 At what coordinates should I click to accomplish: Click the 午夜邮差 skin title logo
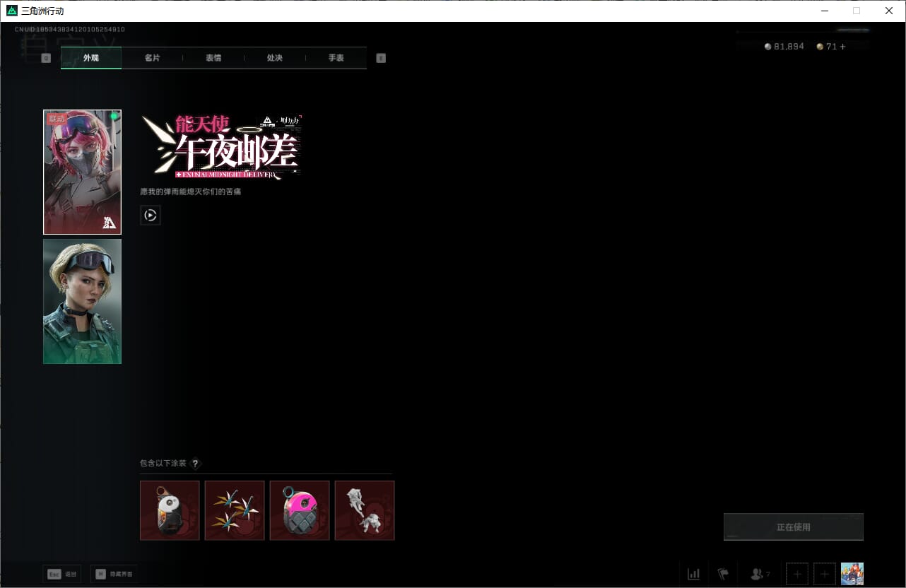tap(222, 146)
